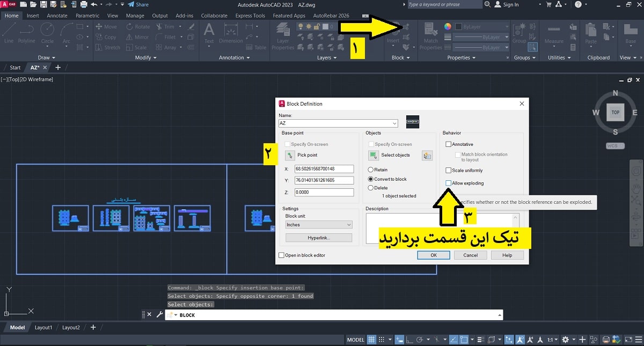Expand the block Name dropdown list
This screenshot has width=644, height=346.
point(394,123)
